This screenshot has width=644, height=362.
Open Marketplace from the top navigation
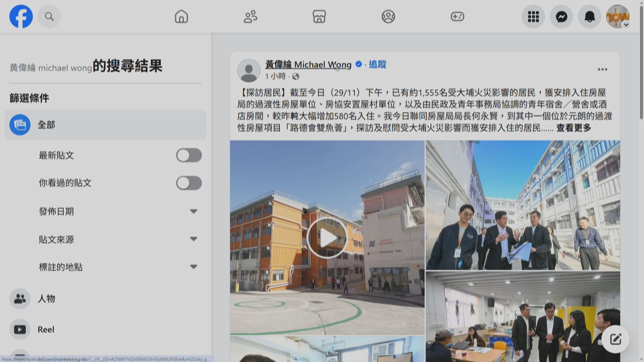pyautogui.click(x=319, y=16)
